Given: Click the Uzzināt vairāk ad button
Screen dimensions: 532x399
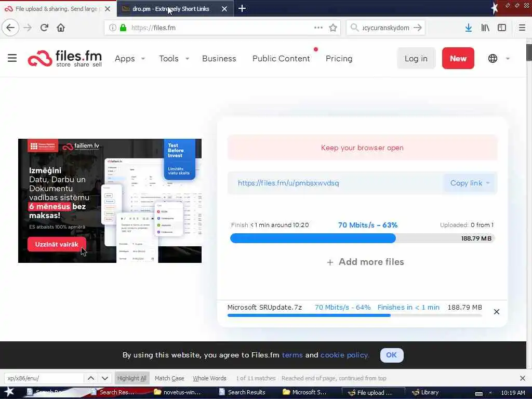Looking at the screenshot, I should click(x=57, y=244).
